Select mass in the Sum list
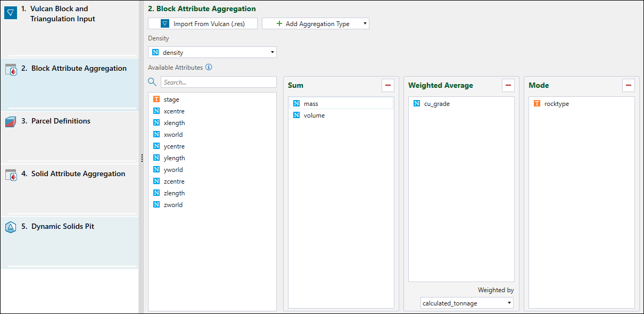 (311, 104)
